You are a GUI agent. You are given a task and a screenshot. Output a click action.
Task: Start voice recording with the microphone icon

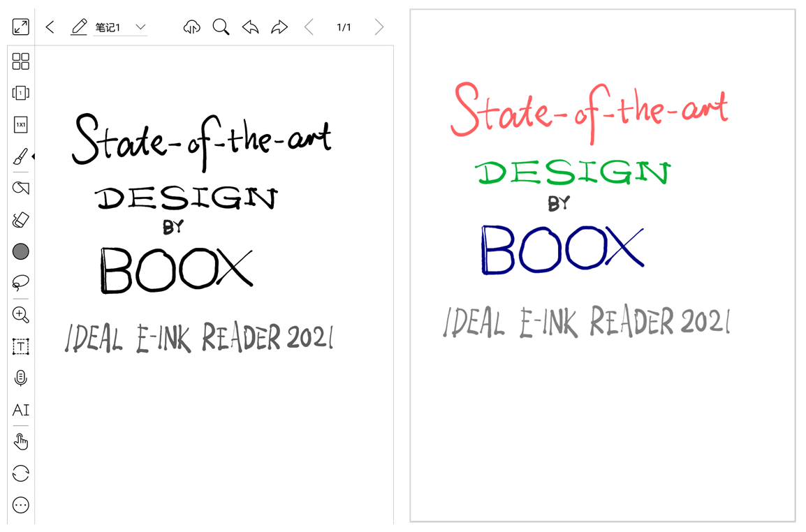[x=20, y=378]
